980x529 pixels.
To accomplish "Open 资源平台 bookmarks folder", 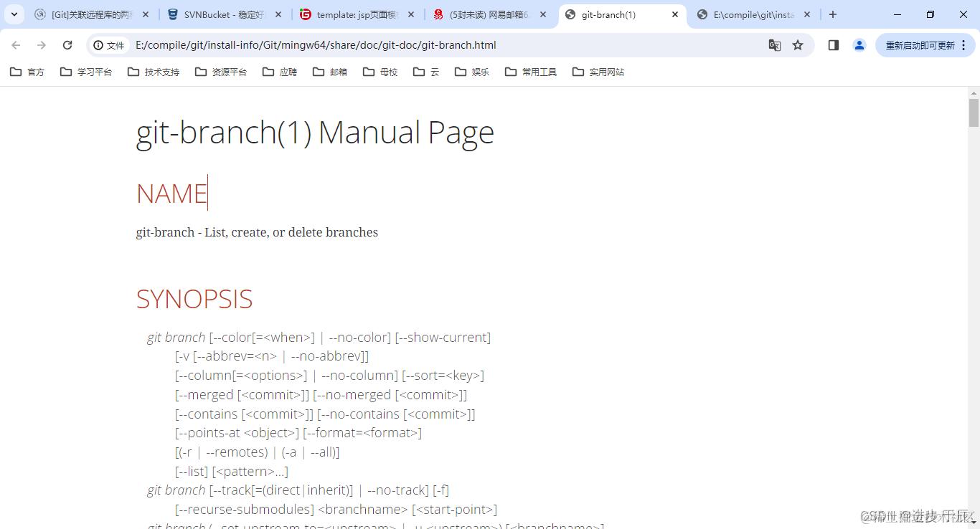I will (221, 72).
